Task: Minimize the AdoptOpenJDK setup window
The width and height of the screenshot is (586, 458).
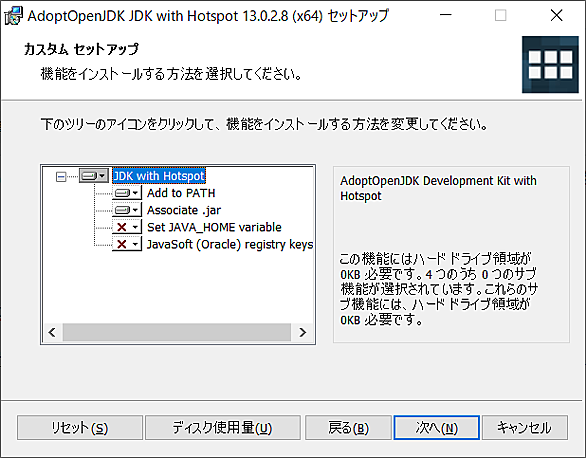Action: [445, 15]
